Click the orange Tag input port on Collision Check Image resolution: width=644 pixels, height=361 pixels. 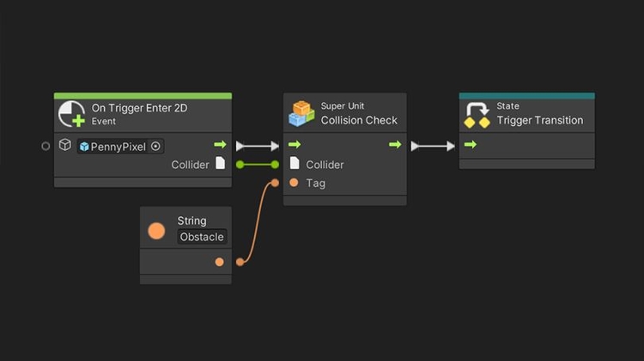[294, 183]
